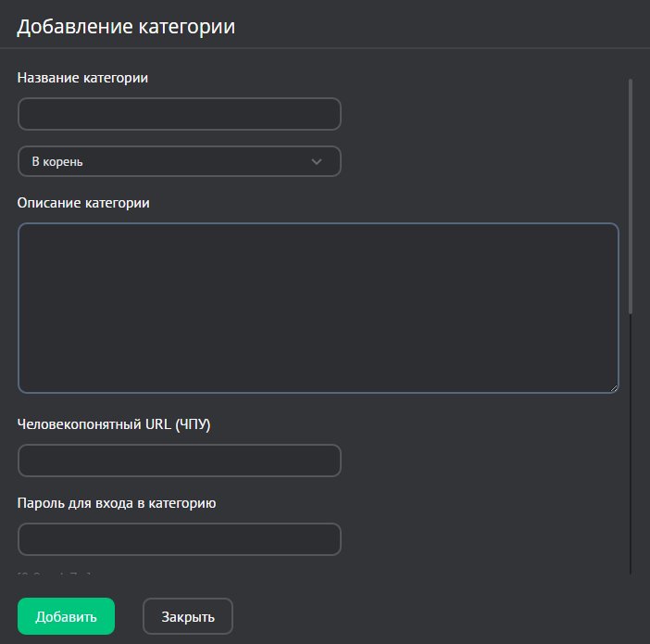Viewport: 650px width, 644px height.
Task: Click the scrollbar track below the thumb
Action: click(x=631, y=445)
